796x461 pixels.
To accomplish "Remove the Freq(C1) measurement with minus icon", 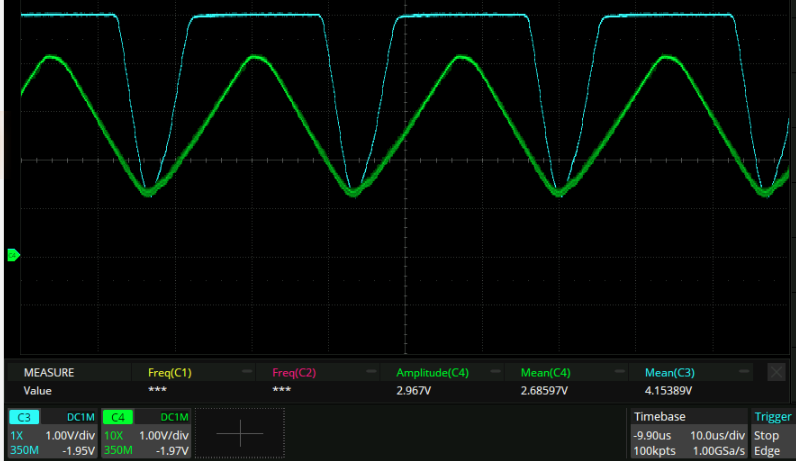I will (x=246, y=372).
